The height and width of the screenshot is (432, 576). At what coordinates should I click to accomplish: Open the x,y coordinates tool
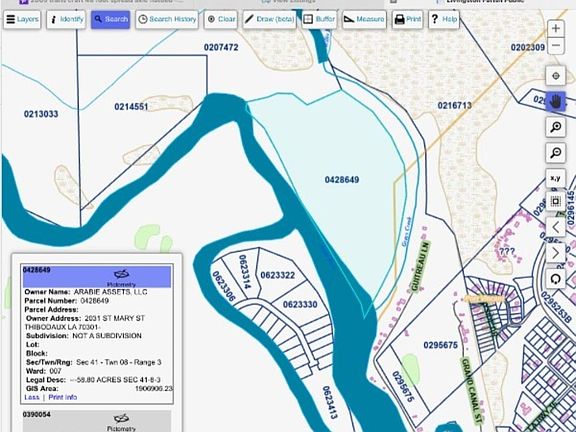click(556, 178)
